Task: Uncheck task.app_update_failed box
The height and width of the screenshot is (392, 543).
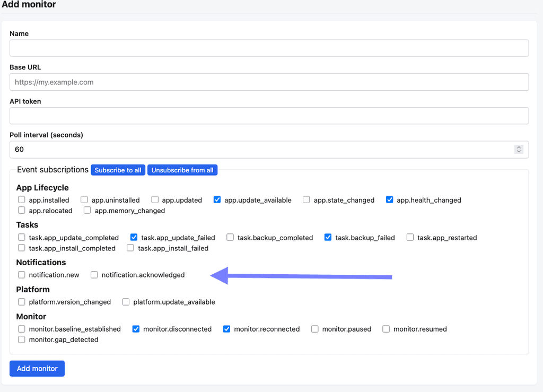Action: (x=134, y=237)
